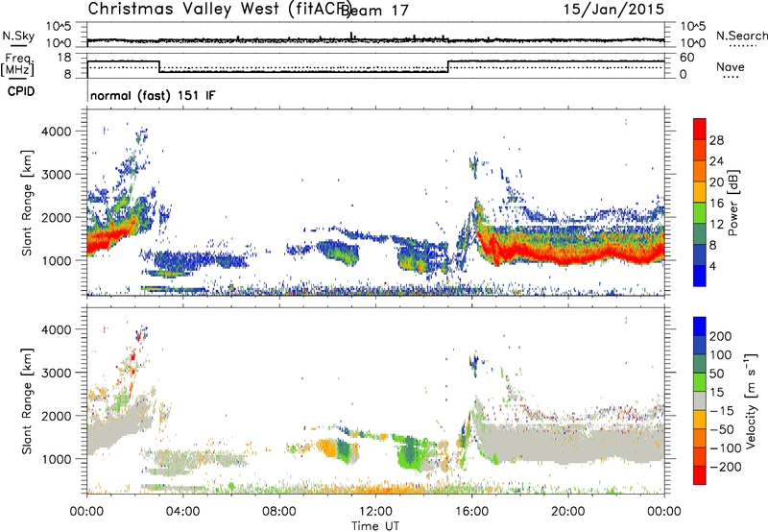Click the 'Freq. [MHz]' label
768x532 pixels.
click(x=17, y=64)
